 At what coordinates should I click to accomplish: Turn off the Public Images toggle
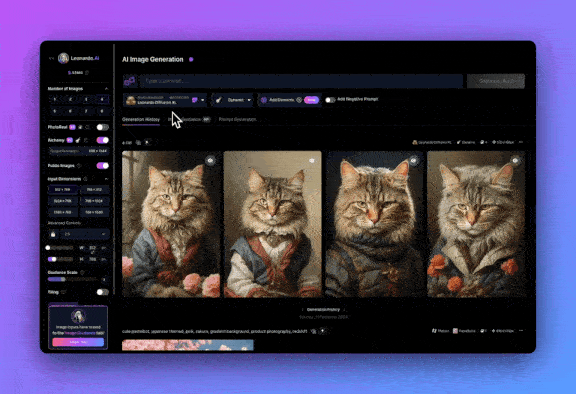pos(102,166)
